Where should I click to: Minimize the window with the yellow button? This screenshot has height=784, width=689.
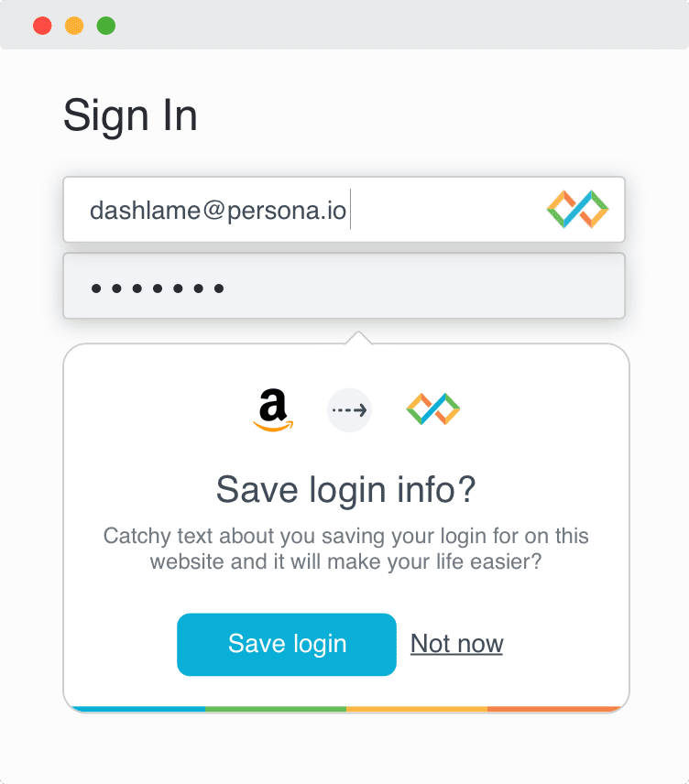[x=74, y=26]
